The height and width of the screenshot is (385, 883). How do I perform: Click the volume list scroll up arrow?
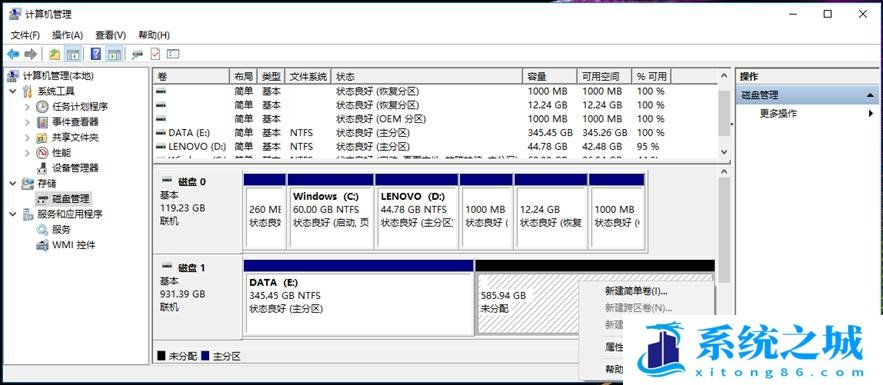pos(724,77)
